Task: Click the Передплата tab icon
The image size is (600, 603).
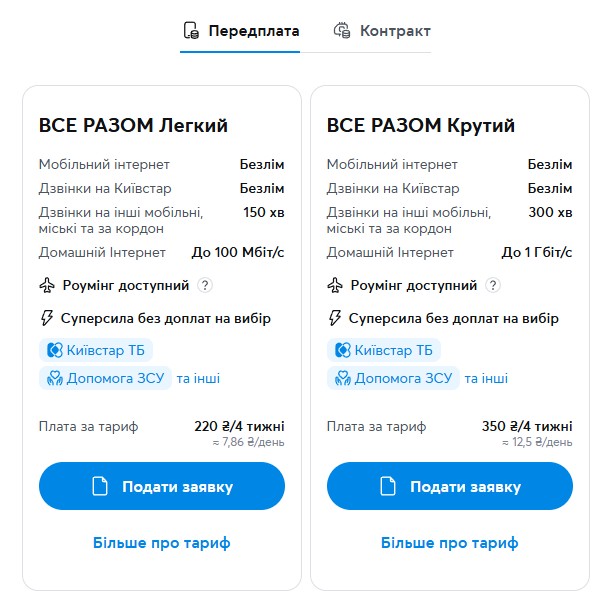Action: (x=191, y=31)
